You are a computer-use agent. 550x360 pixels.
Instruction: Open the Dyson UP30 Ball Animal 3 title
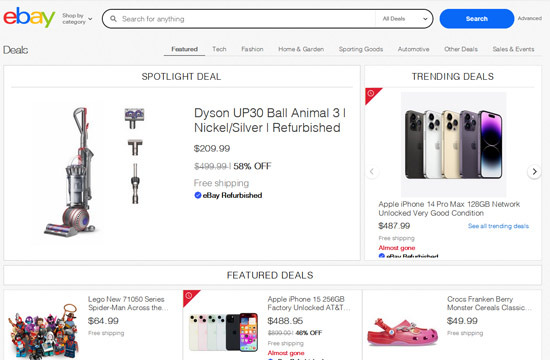coord(270,120)
